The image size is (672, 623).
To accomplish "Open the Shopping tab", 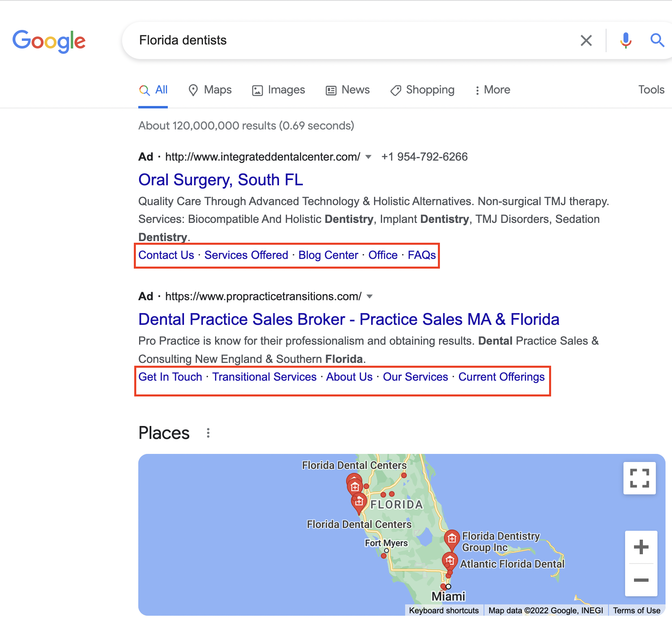I will coord(423,90).
